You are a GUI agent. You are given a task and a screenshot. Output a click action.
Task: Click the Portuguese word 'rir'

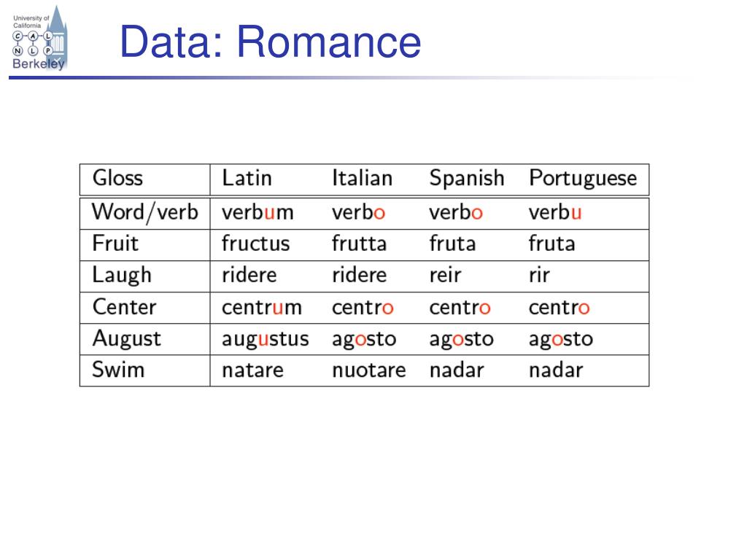[x=539, y=275]
